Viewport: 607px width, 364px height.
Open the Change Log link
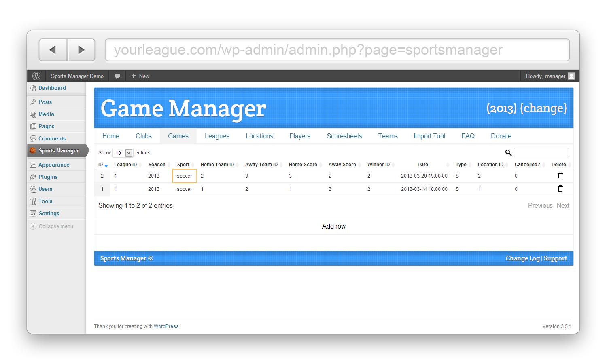pos(523,258)
